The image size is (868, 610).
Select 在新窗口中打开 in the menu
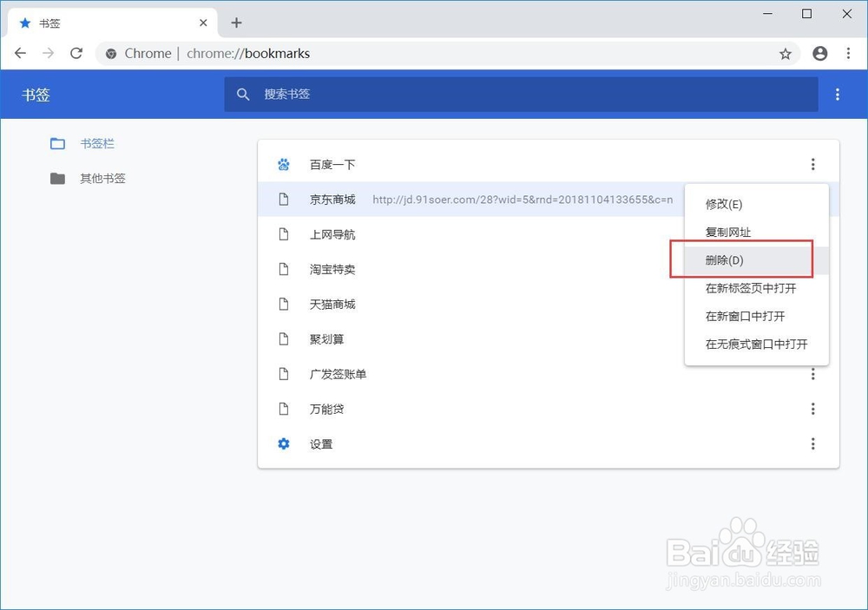[756, 316]
